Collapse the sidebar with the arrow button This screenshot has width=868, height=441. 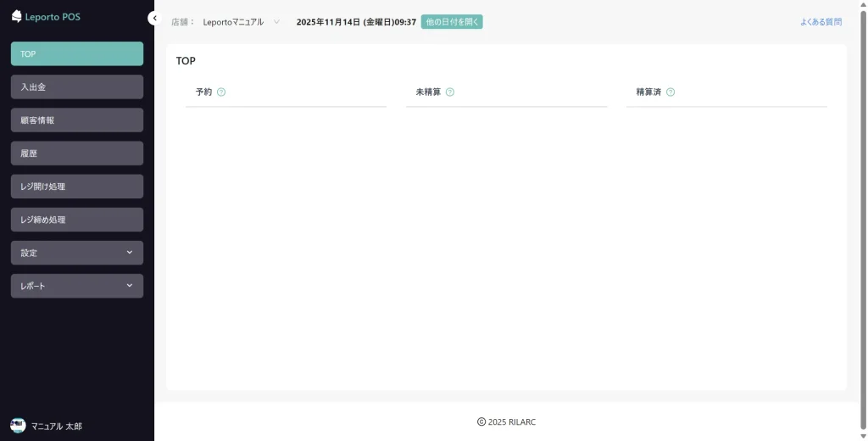coord(153,18)
